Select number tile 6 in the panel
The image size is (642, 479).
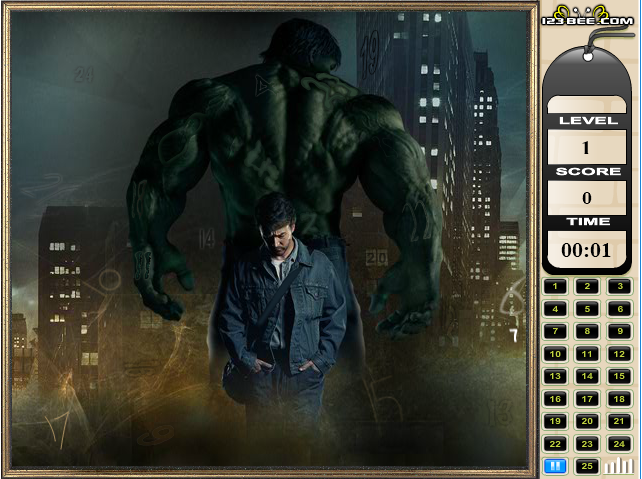click(619, 309)
